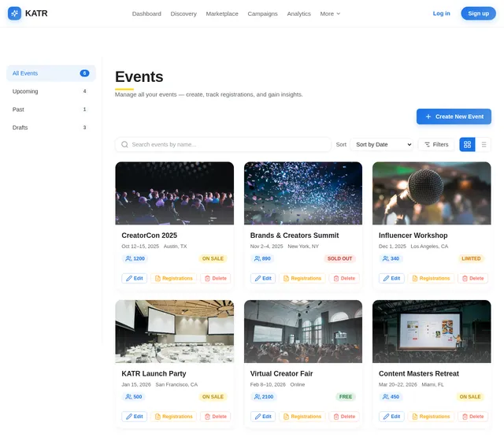
Task: Click the Log in link
Action: pos(441,13)
